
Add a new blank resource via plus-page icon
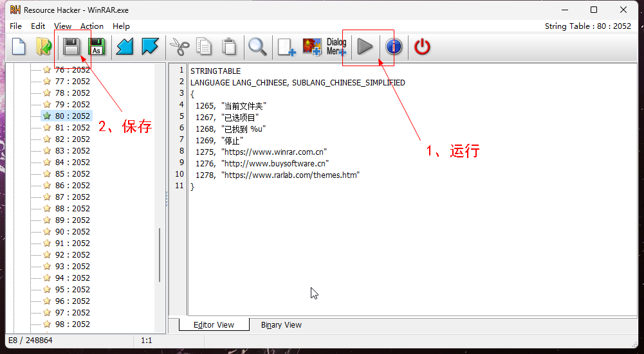tap(286, 46)
